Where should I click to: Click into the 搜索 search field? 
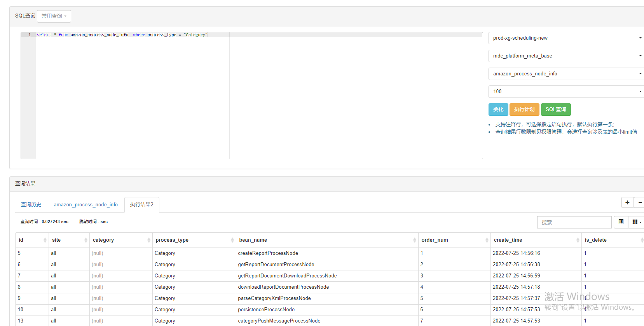coord(574,222)
